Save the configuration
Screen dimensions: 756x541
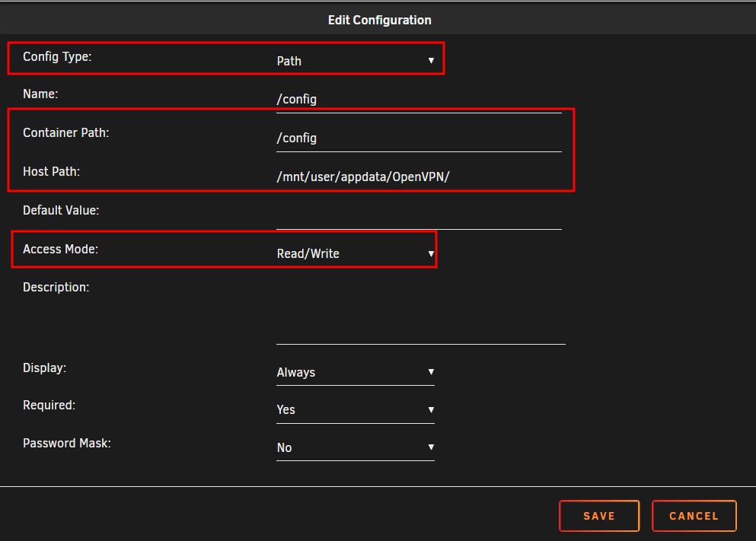[599, 516]
